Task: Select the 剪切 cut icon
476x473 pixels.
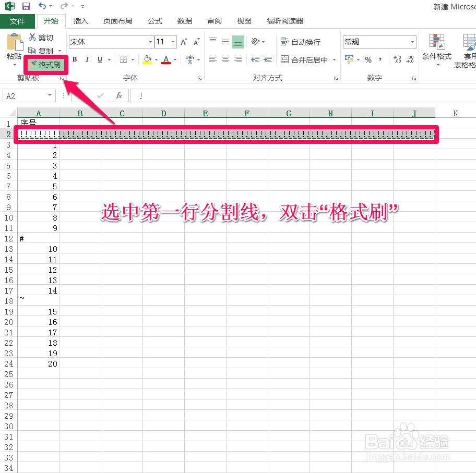Action: click(31, 37)
